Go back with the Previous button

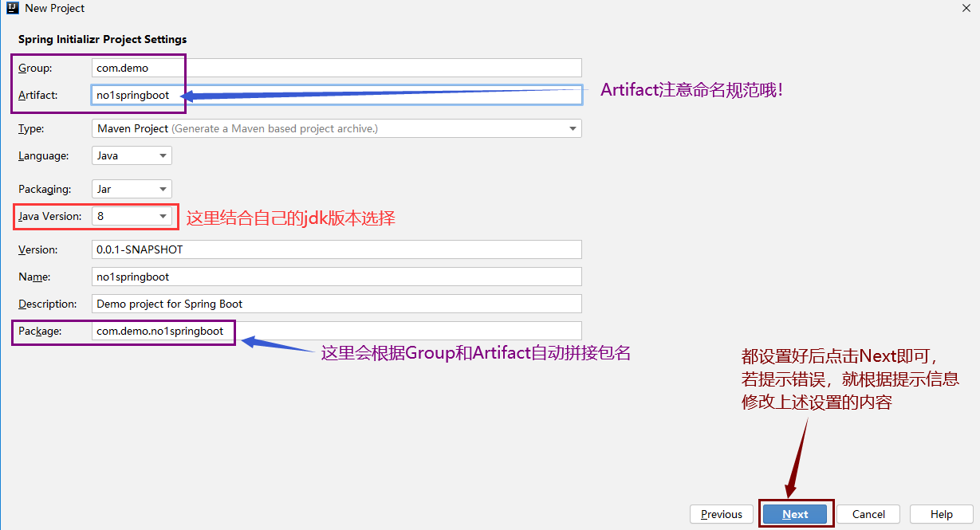point(722,514)
